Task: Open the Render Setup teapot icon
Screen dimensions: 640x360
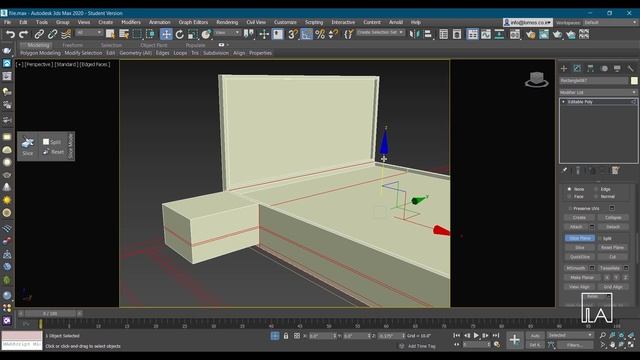Action: 531,34
